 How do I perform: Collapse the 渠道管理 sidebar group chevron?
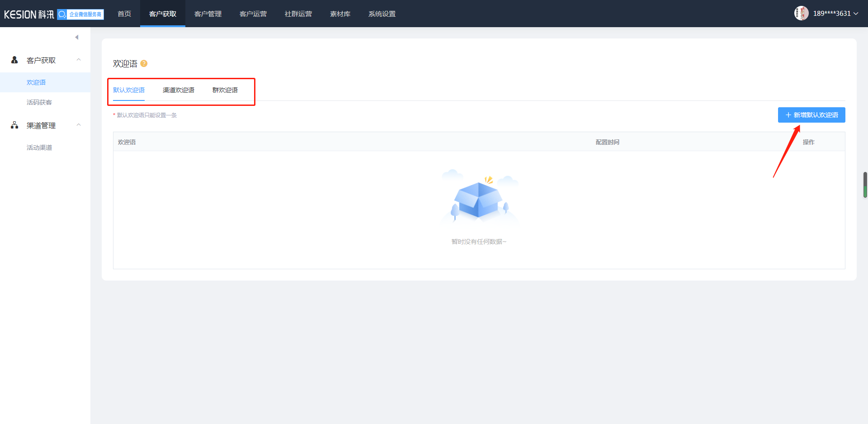[79, 125]
